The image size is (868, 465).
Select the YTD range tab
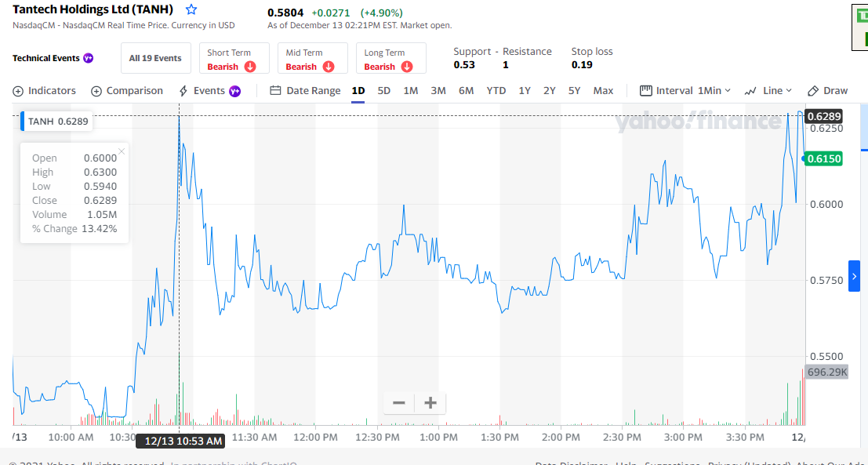pyautogui.click(x=496, y=91)
